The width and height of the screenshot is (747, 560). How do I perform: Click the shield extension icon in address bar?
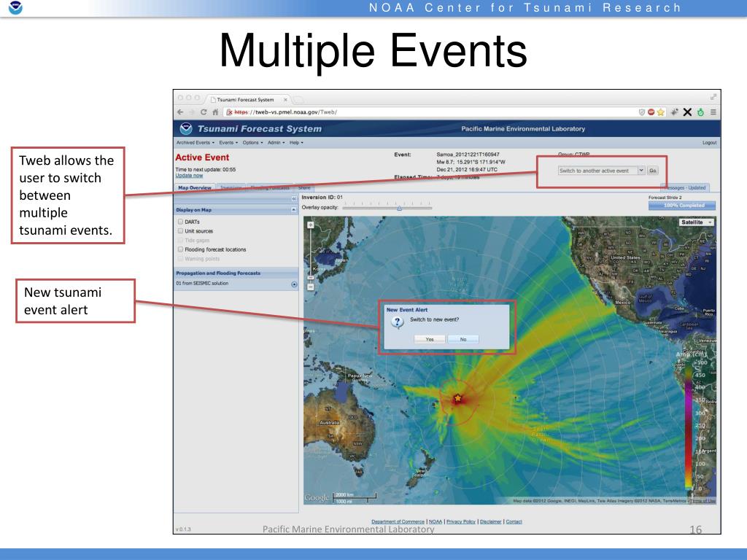click(642, 112)
